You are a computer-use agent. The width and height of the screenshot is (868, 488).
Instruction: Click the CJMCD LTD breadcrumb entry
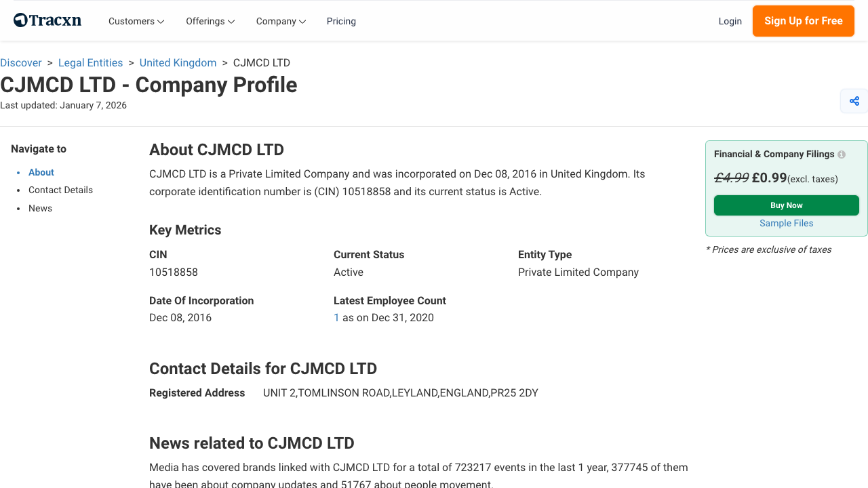click(261, 62)
